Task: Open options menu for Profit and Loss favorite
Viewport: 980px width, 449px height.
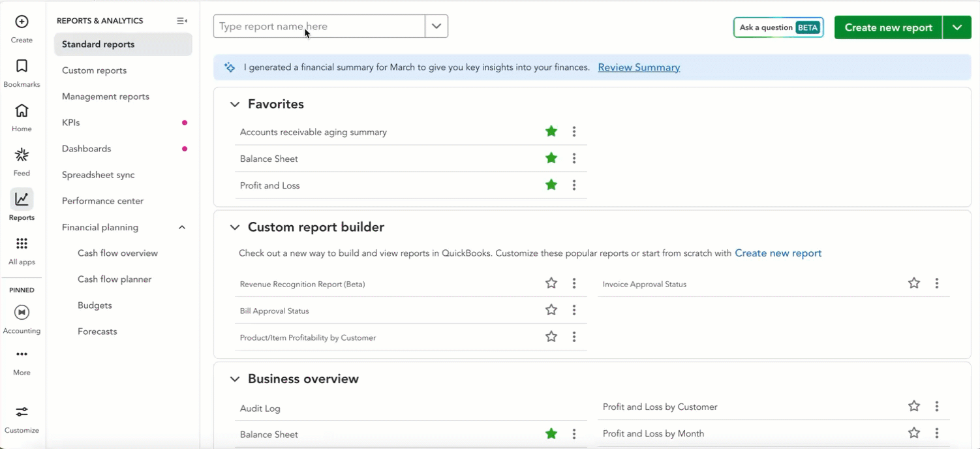Action: click(x=574, y=185)
